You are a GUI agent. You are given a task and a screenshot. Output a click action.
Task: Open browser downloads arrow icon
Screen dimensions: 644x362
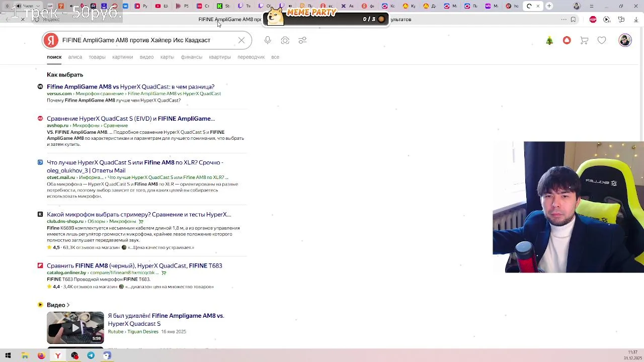click(636, 19)
